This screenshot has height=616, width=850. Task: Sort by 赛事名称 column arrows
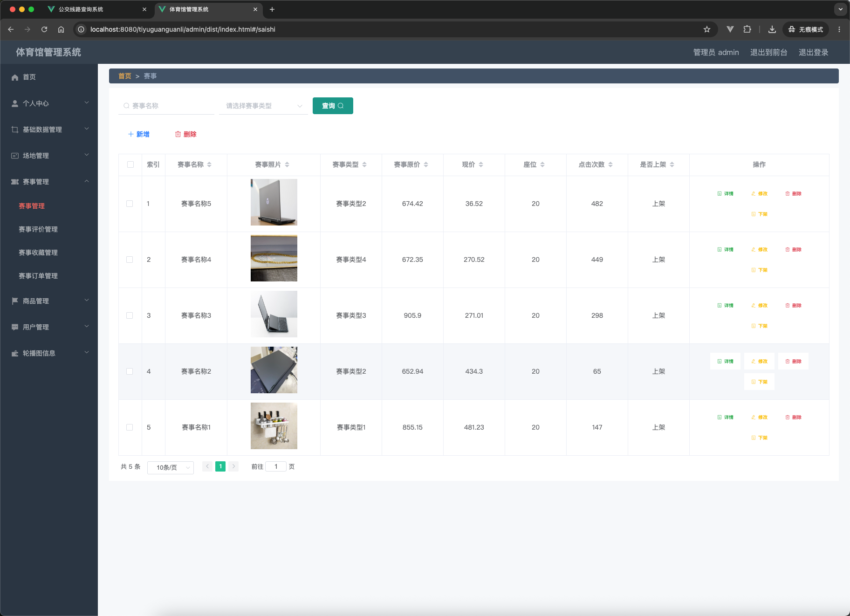[x=209, y=164]
